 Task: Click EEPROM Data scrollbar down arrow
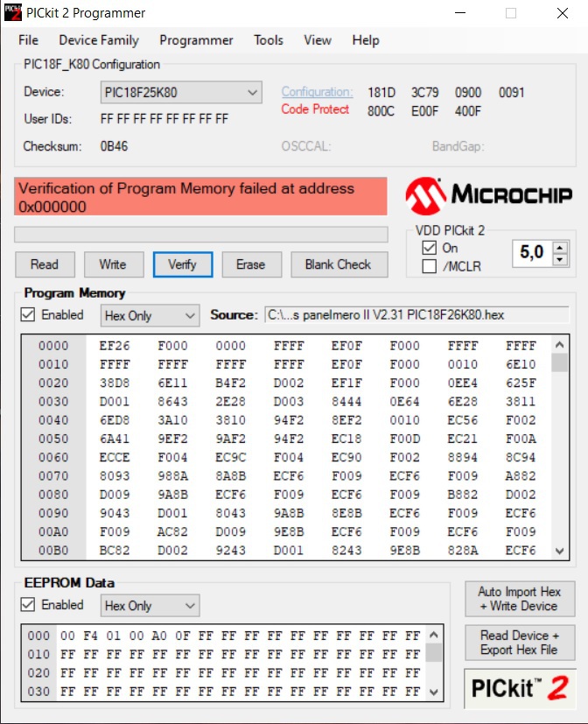click(433, 692)
